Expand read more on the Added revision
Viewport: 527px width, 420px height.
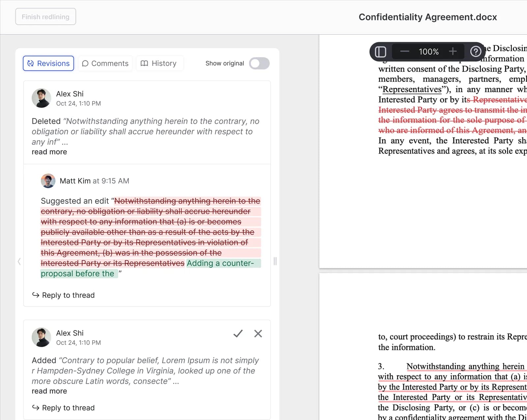(x=49, y=391)
